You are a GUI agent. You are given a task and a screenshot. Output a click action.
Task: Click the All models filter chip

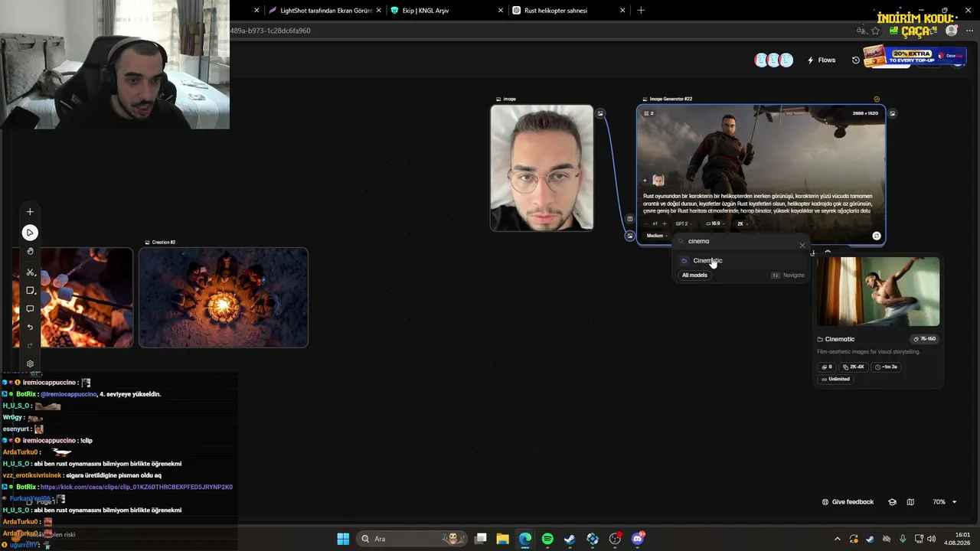pyautogui.click(x=694, y=275)
